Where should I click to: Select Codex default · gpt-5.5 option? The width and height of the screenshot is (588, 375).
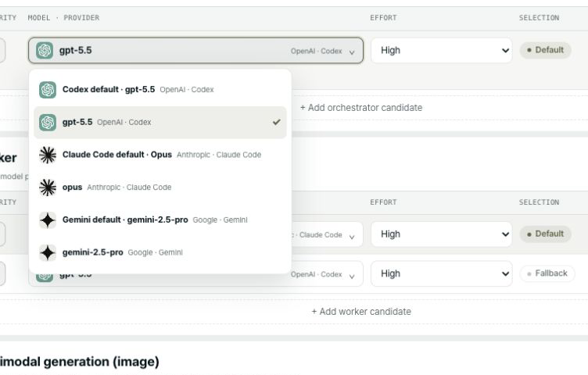[x=160, y=90]
